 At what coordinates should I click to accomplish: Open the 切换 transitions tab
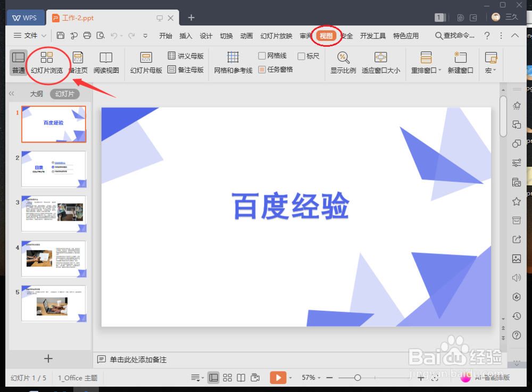(226, 36)
